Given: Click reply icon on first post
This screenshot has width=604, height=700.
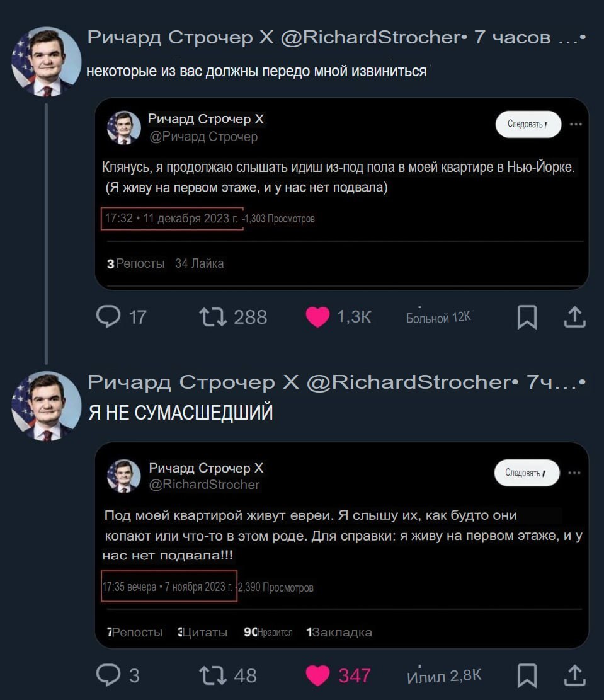Looking at the screenshot, I should [108, 316].
